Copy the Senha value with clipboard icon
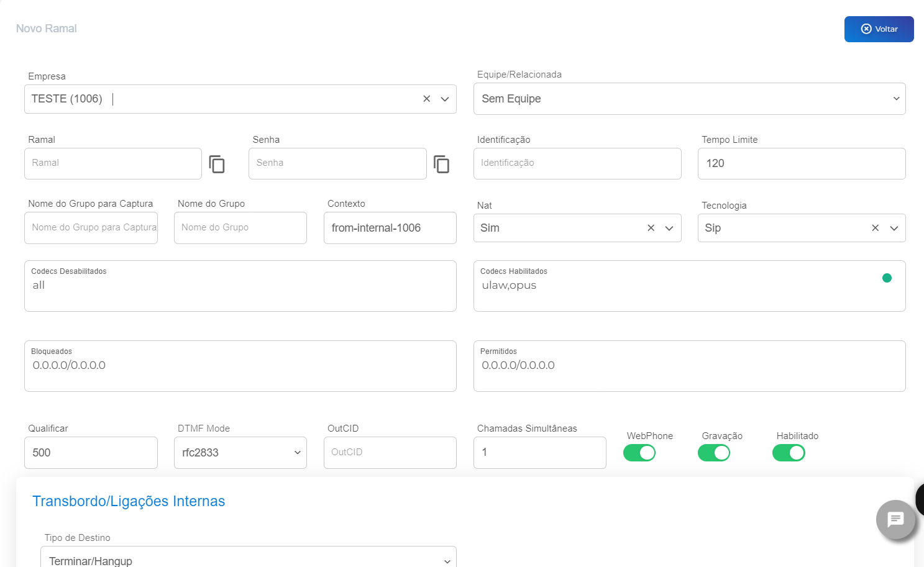Screen dimensions: 924x567 coord(441,164)
